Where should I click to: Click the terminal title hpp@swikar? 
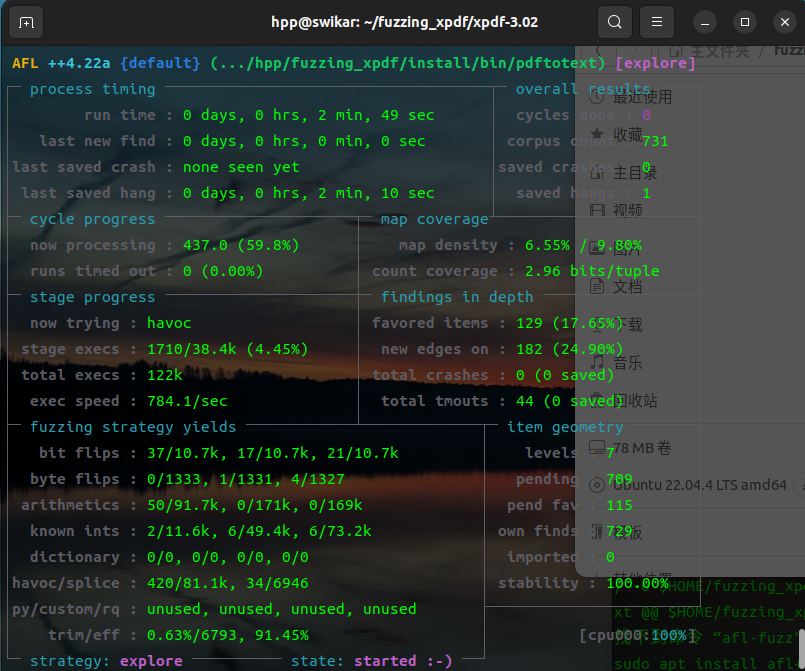(x=405, y=22)
